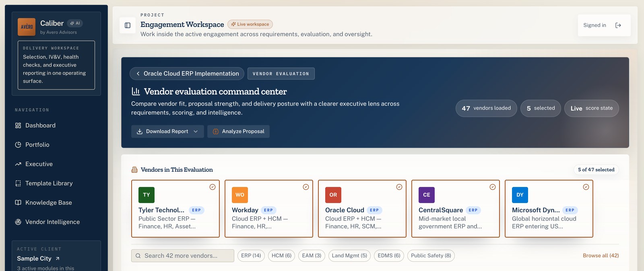The height and width of the screenshot is (271, 644).
Task: Click the Signed in label
Action: 594,25
